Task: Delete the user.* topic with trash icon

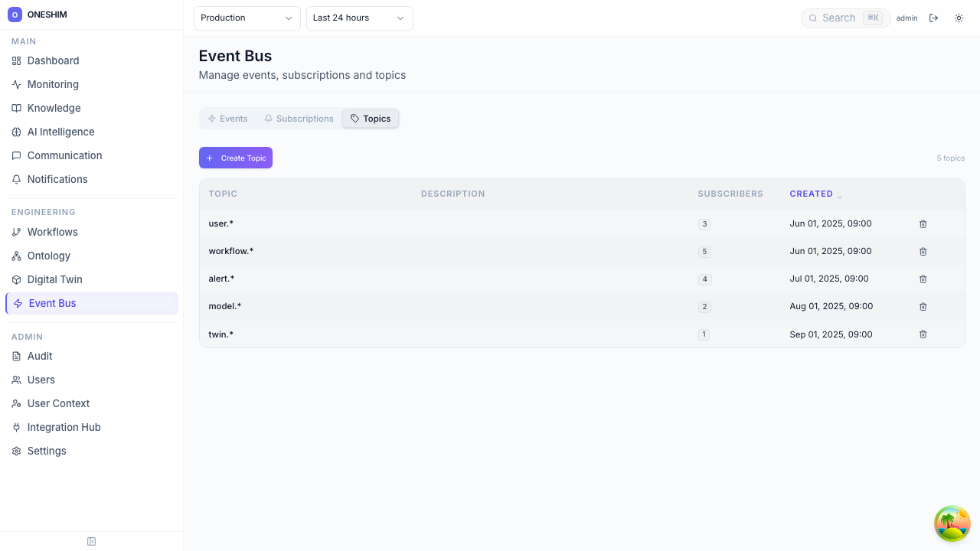Action: pos(923,224)
